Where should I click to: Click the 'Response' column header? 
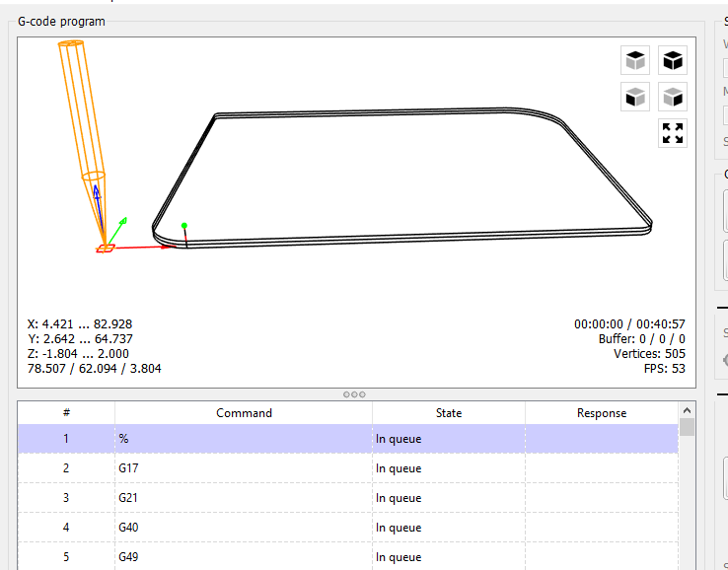[602, 412]
